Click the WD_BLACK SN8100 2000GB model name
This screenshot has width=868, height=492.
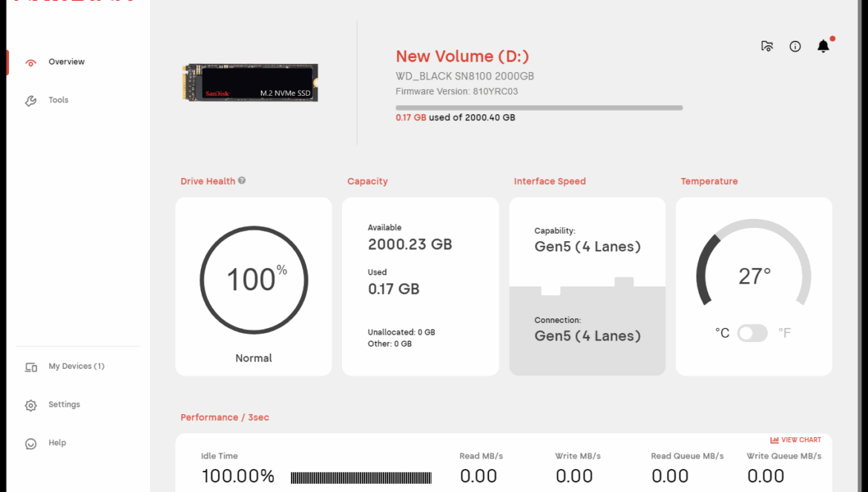pyautogui.click(x=464, y=76)
